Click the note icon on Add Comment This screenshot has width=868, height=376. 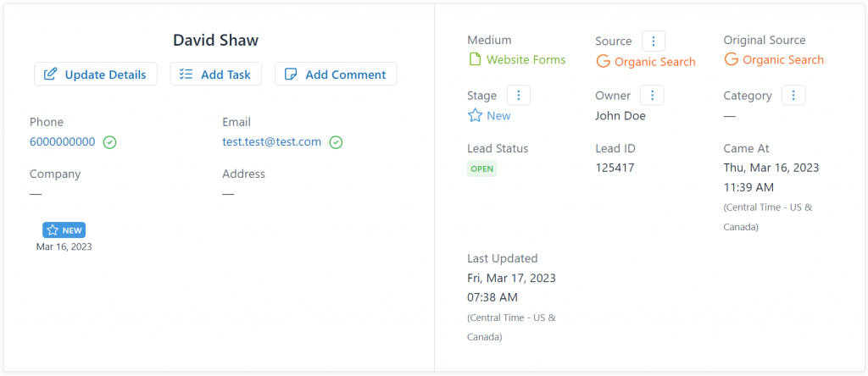(x=291, y=74)
